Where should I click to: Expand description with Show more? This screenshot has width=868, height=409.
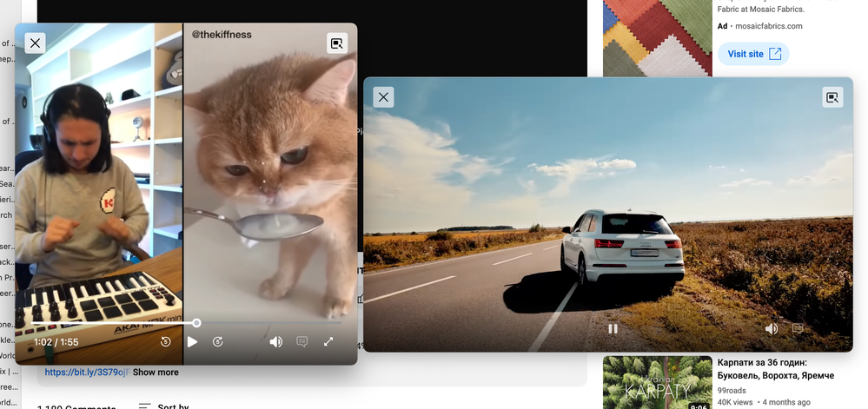(x=156, y=373)
